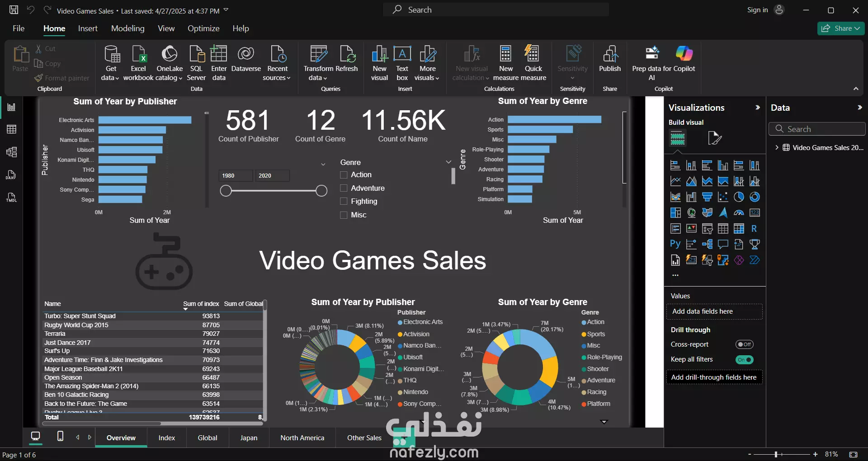Viewport: 868px width, 461px height.
Task: Toggle Keep all filters switch
Action: [x=744, y=360]
